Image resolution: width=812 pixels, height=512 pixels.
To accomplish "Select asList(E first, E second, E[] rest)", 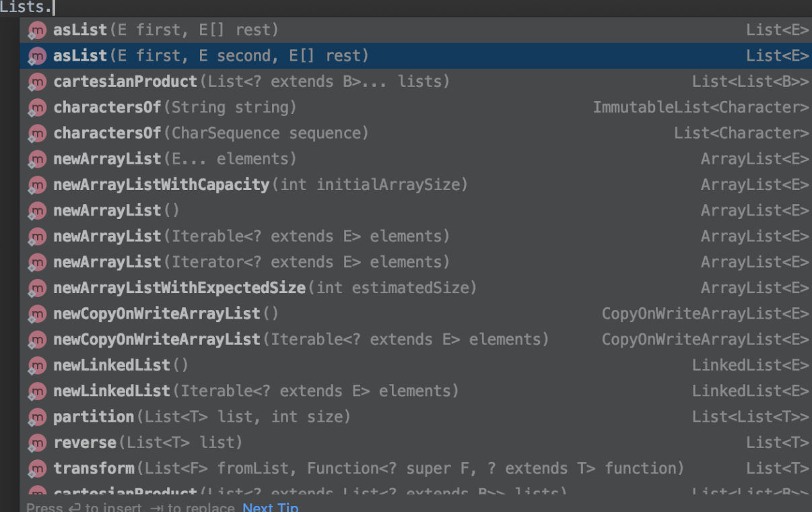I will (x=211, y=56).
